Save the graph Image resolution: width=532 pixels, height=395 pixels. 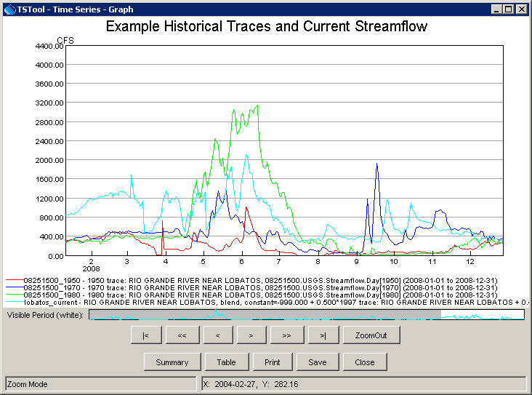tap(317, 362)
